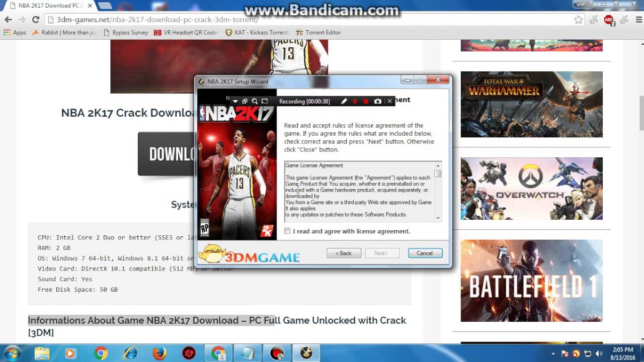Click the Next button in Setup Wizard

[x=382, y=253]
